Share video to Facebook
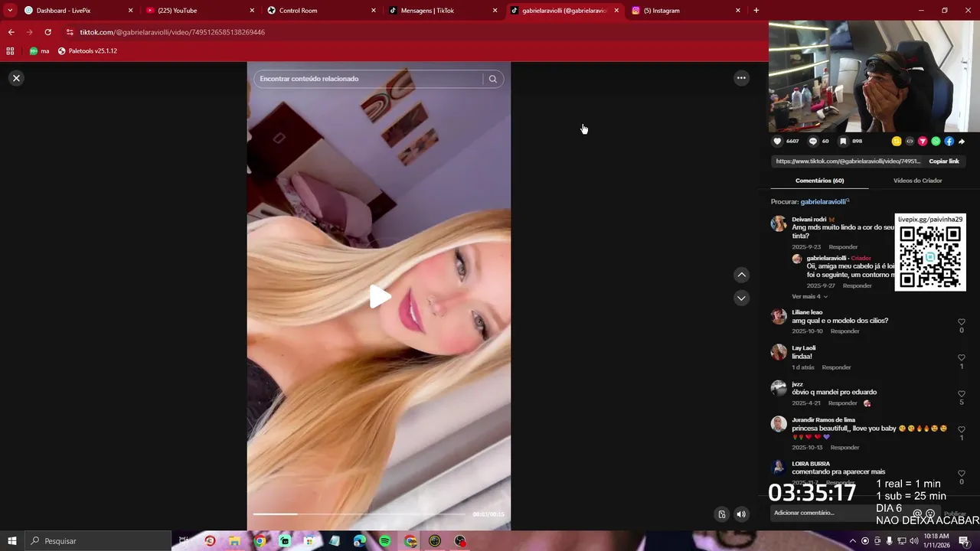This screenshot has width=980, height=551. click(949, 141)
